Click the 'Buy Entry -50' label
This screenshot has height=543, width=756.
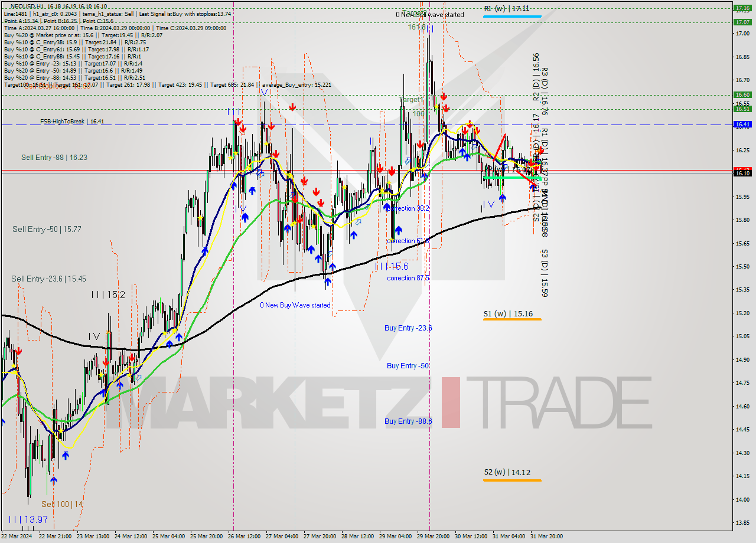[x=408, y=366]
